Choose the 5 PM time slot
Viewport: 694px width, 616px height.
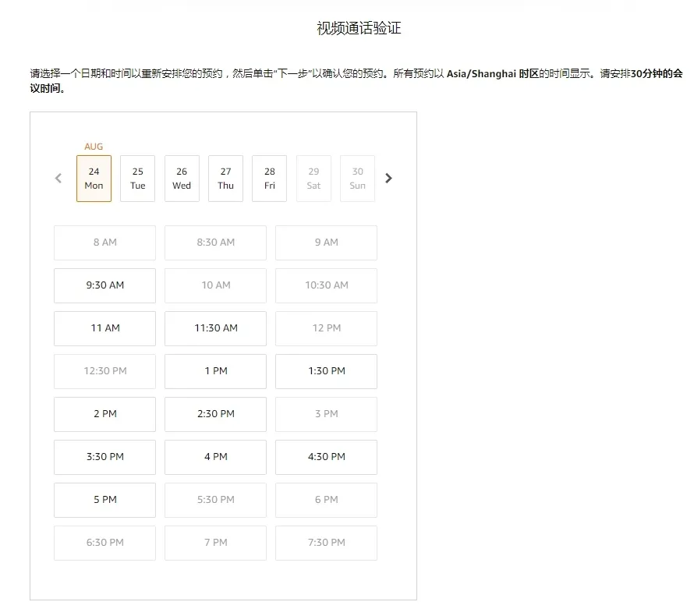pyautogui.click(x=104, y=500)
